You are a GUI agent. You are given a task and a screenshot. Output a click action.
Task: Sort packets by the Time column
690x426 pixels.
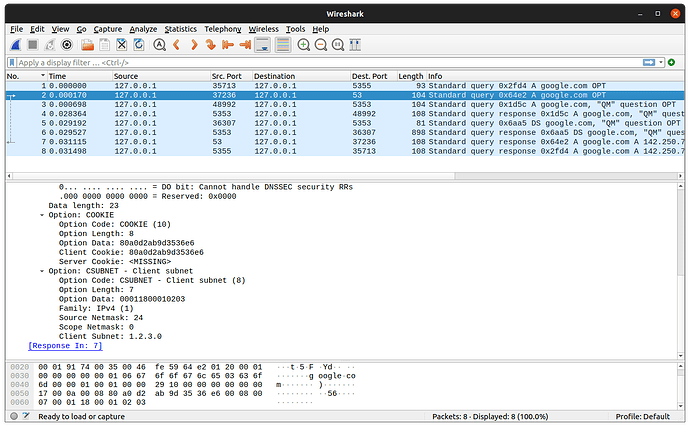79,76
